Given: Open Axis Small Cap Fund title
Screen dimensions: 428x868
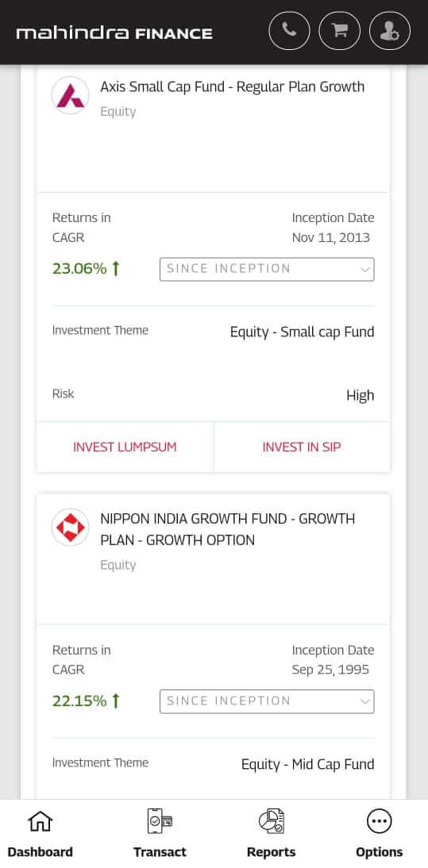Looking at the screenshot, I should tap(233, 87).
